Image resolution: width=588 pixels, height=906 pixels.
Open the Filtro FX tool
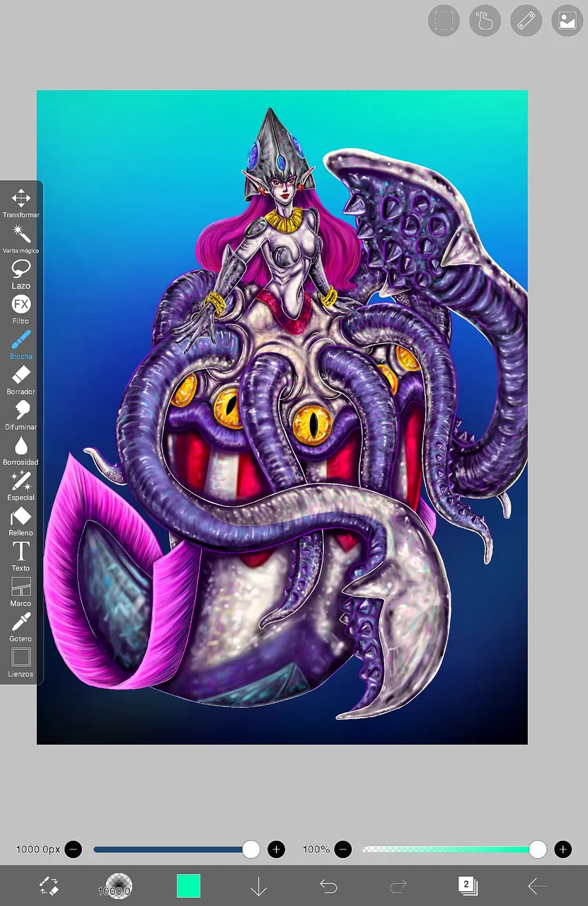tap(21, 309)
